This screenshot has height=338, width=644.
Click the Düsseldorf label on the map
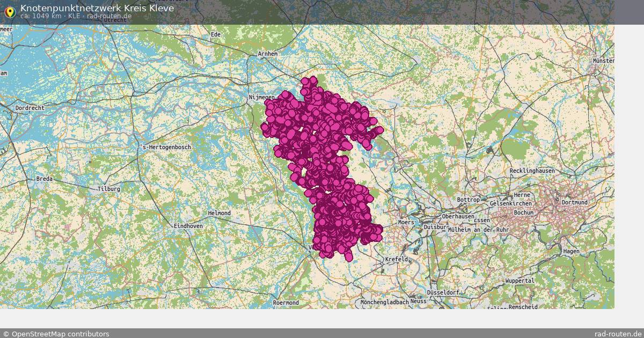pos(443,292)
